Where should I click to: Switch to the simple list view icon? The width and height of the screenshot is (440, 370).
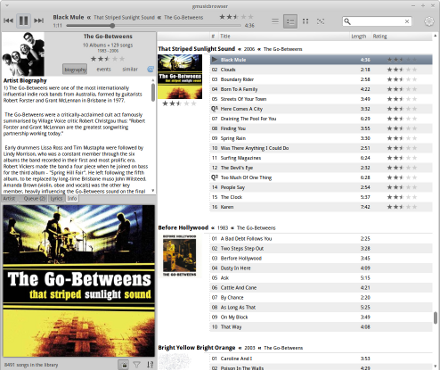click(x=275, y=21)
